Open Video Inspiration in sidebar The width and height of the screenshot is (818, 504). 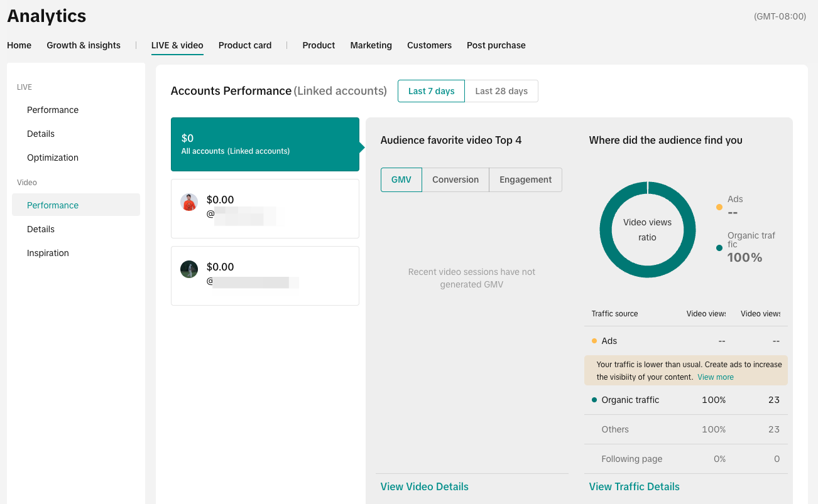click(48, 253)
